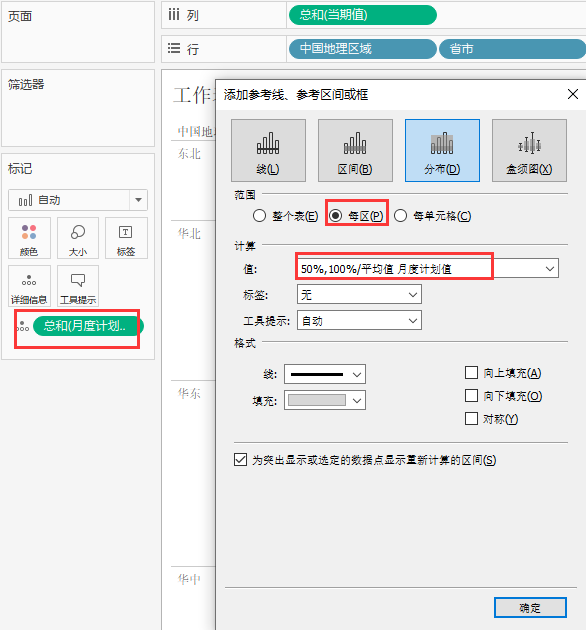The image size is (586, 630).
Task: Click the 中国地理区域 pill on rows
Action: pyautogui.click(x=363, y=49)
